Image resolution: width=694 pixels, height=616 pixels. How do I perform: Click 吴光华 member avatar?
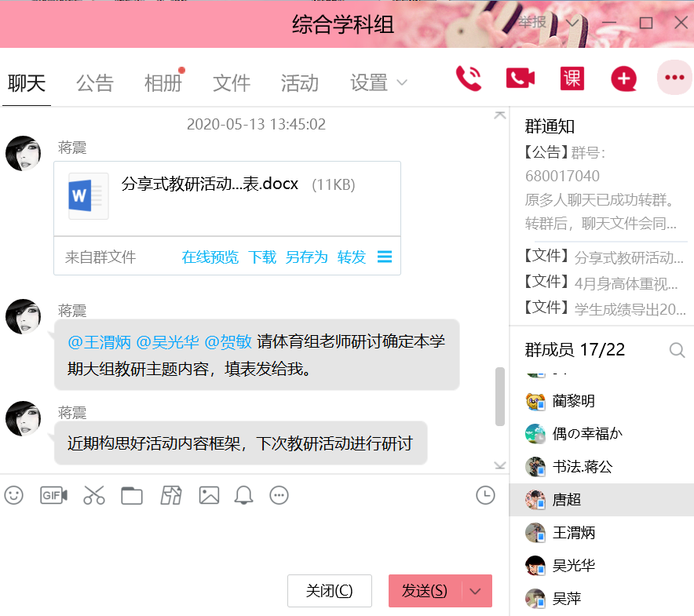tap(535, 566)
